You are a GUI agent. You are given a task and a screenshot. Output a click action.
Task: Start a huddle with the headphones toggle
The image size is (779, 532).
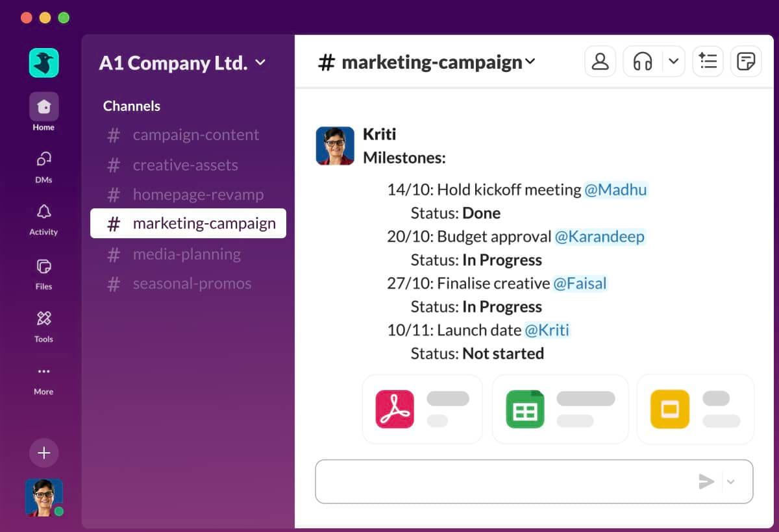[643, 61]
